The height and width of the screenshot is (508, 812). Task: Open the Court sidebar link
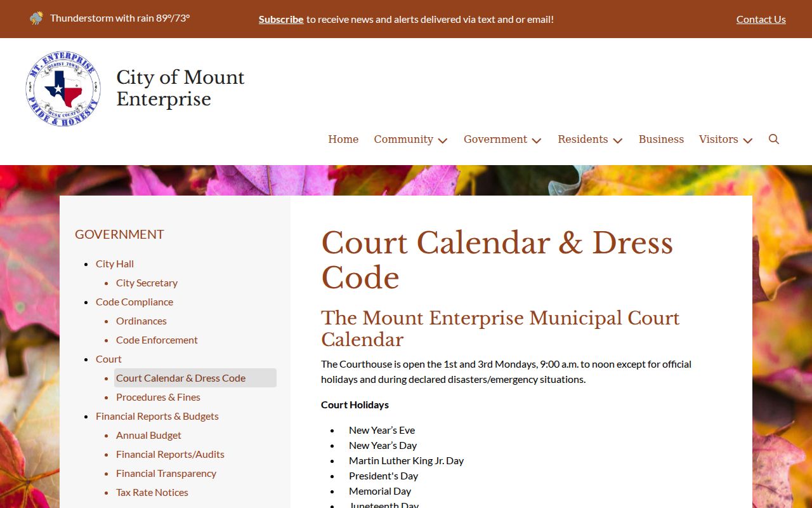pos(108,359)
